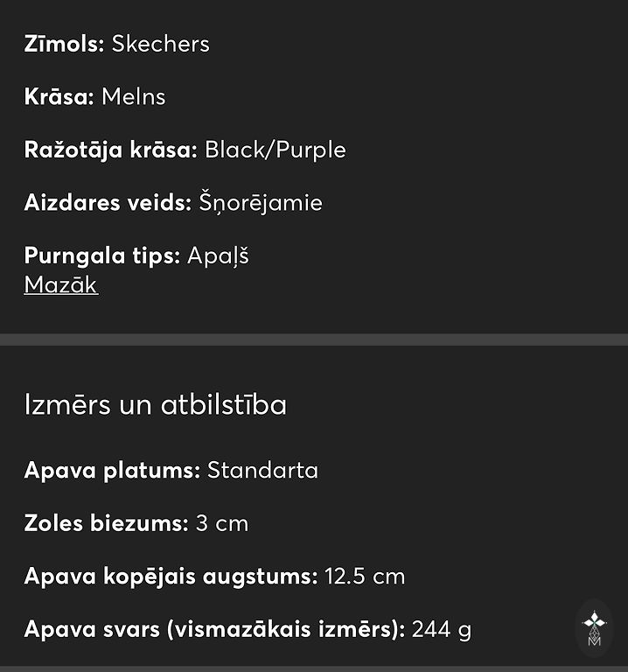Collapse details below the Purngala tips row
Viewport: 628px width, 672px height.
(60, 285)
